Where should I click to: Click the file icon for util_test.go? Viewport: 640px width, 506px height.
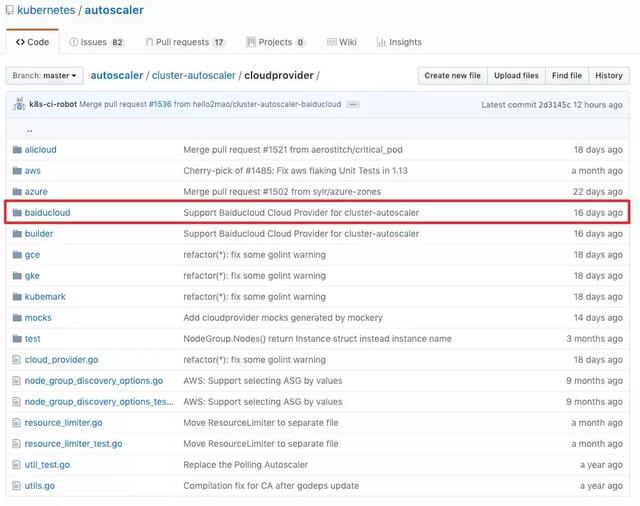pyautogui.click(x=16, y=465)
